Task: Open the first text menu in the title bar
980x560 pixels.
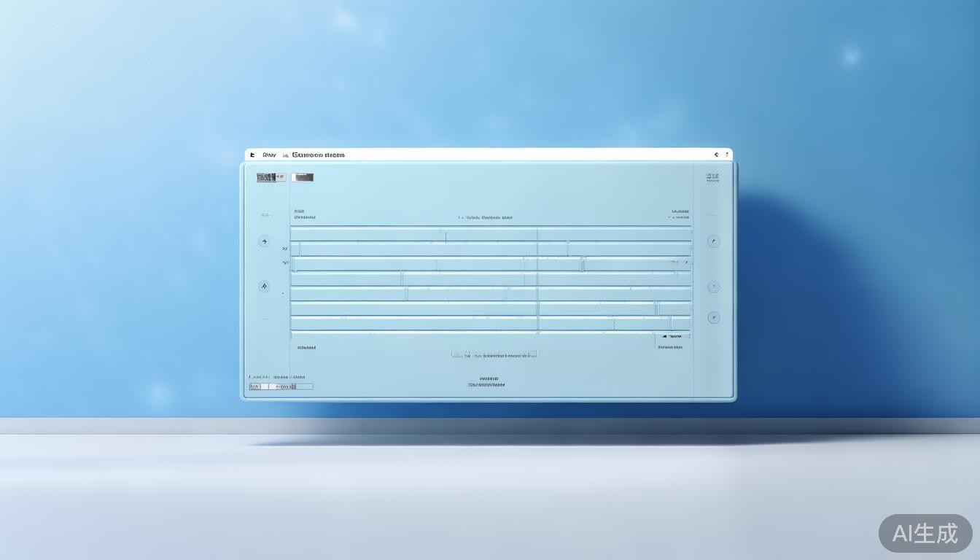Action: click(x=269, y=155)
